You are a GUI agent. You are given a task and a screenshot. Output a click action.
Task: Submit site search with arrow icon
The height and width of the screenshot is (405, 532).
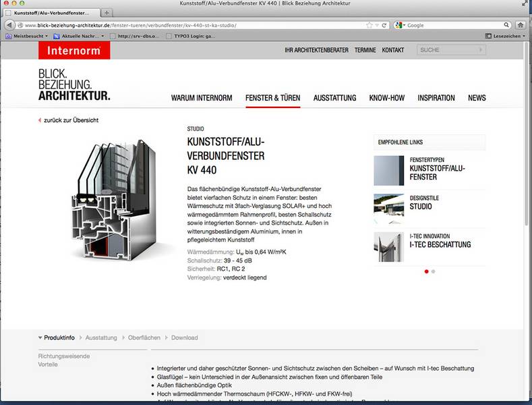[x=481, y=50]
